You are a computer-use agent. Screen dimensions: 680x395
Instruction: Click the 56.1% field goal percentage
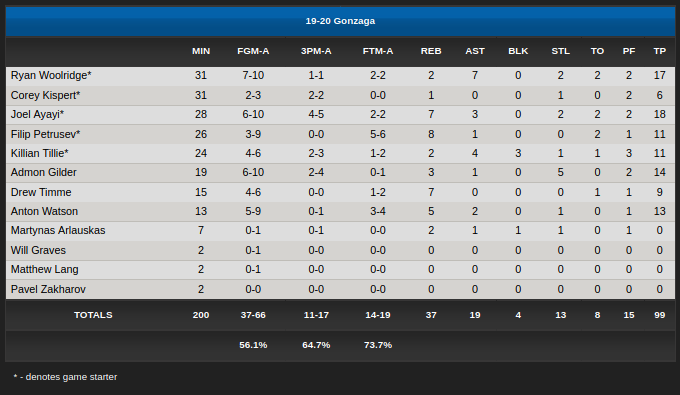(253, 345)
